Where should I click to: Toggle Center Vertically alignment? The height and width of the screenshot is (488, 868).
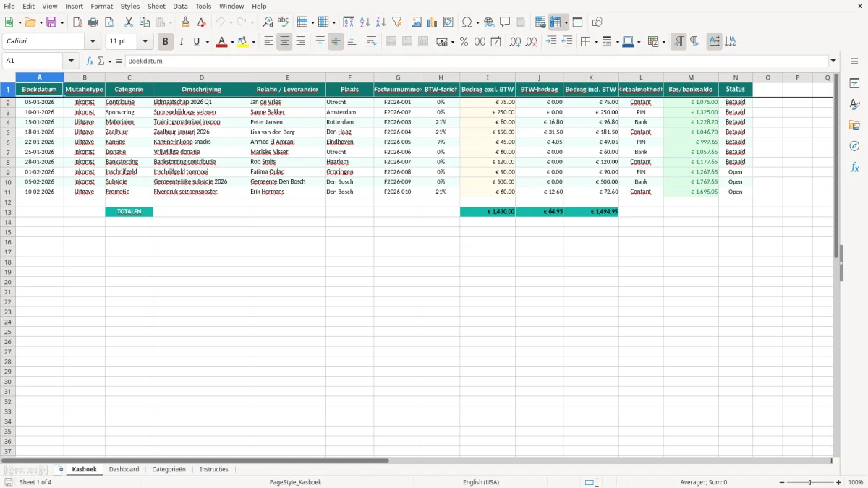[x=336, y=42]
